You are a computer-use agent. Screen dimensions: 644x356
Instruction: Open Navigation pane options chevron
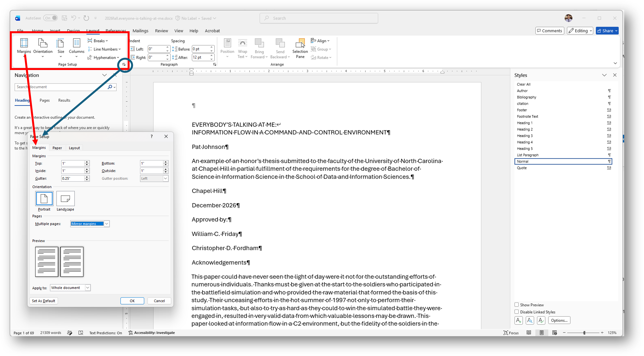[x=104, y=75]
